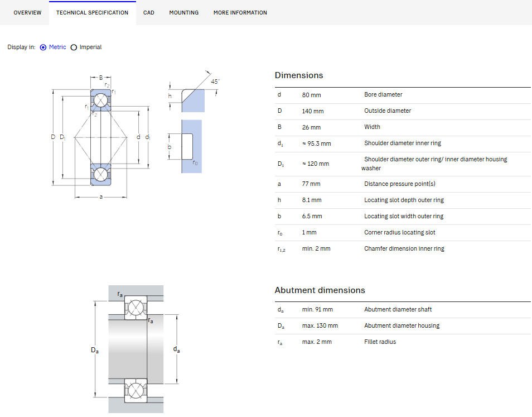The image size is (532, 417).
Task: Select the Metric radio button
Action: coord(43,47)
